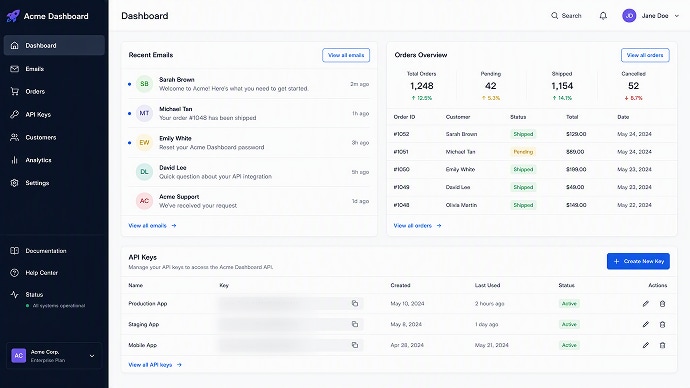Click Create New Key button

point(638,261)
